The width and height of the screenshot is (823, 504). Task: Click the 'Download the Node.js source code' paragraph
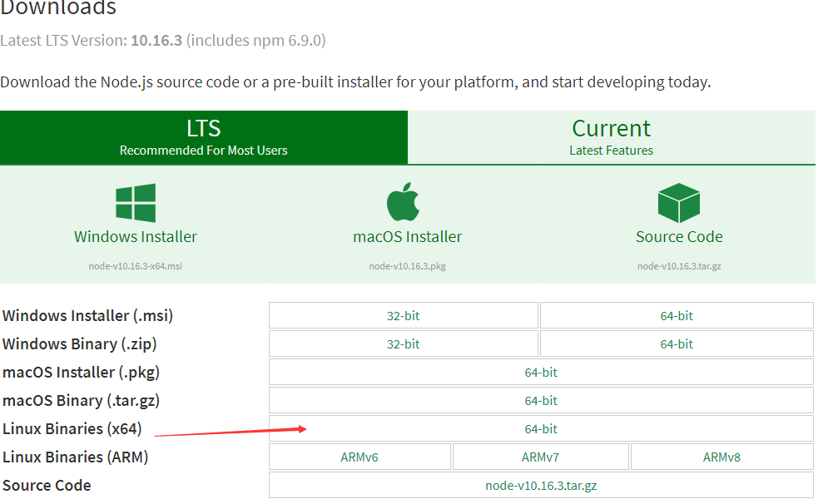[x=355, y=82]
